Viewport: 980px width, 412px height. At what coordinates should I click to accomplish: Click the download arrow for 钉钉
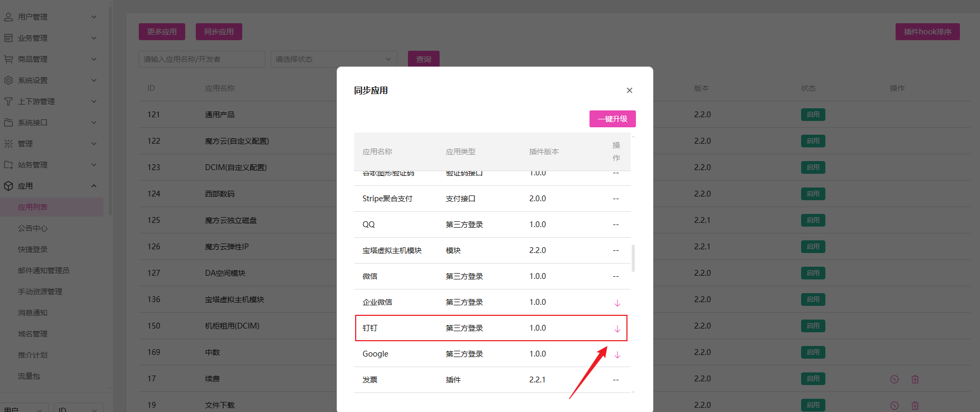tap(617, 329)
